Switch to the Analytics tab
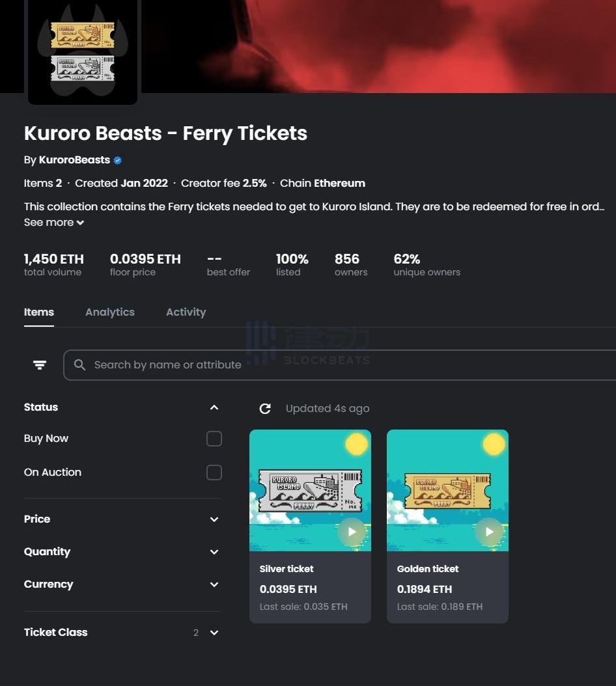The image size is (616, 686). (110, 312)
